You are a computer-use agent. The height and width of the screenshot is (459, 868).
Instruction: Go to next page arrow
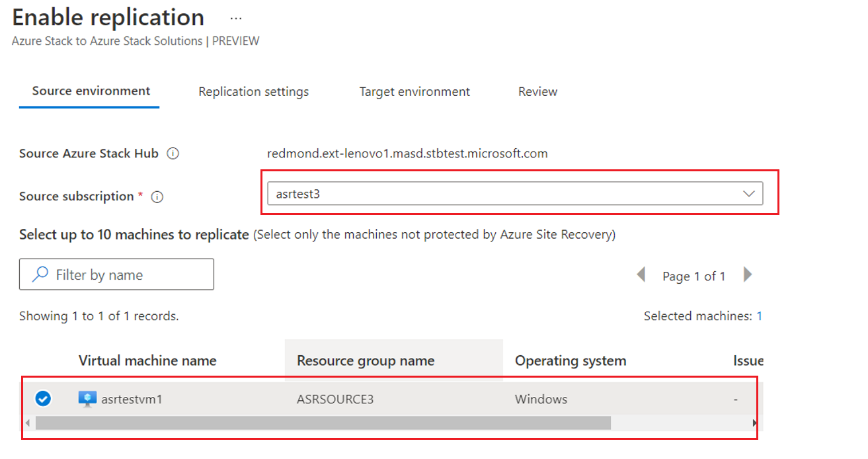748,274
